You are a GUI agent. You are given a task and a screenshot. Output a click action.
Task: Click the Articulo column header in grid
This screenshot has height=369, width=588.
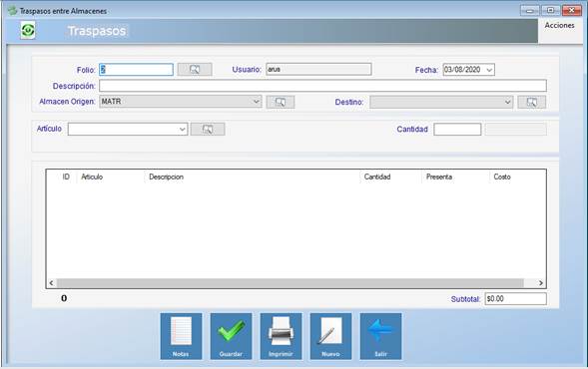pyautogui.click(x=92, y=177)
